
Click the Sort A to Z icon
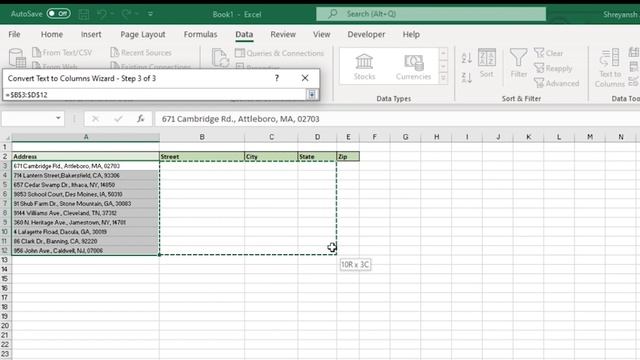pos(467,58)
